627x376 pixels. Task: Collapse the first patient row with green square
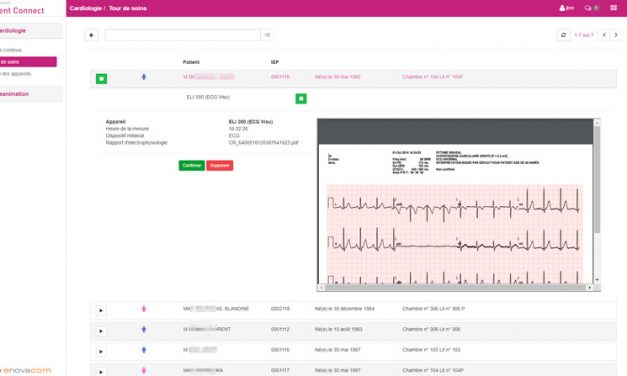[102, 79]
